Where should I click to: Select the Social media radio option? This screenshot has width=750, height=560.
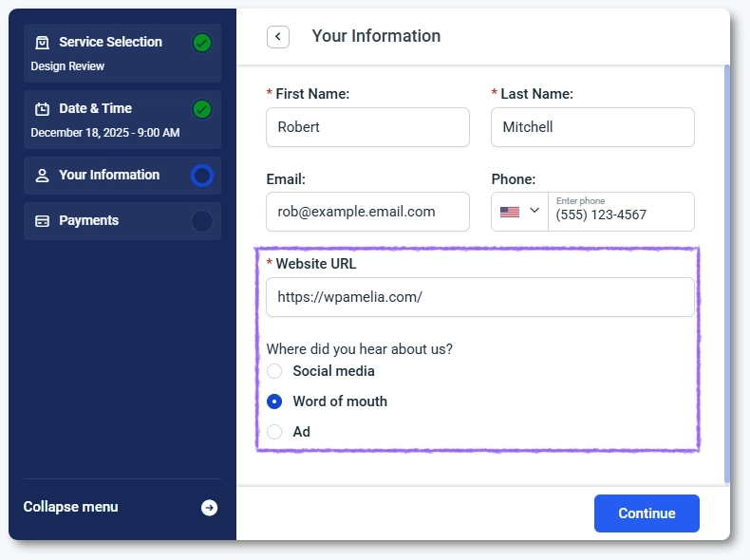(274, 371)
